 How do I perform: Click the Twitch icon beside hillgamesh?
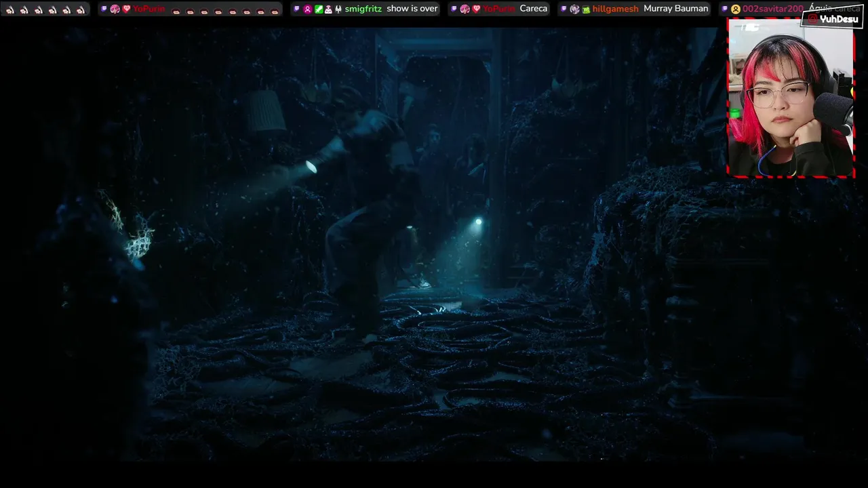tap(564, 9)
